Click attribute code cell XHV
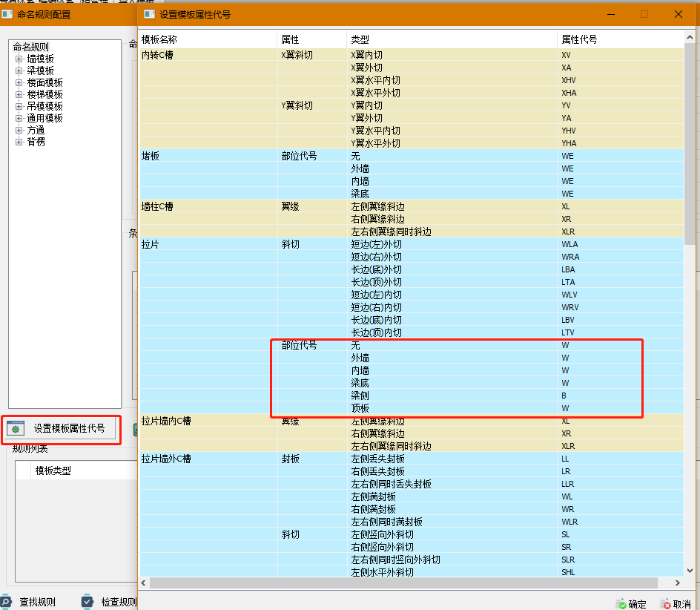This screenshot has width=700, height=610. pos(569,80)
